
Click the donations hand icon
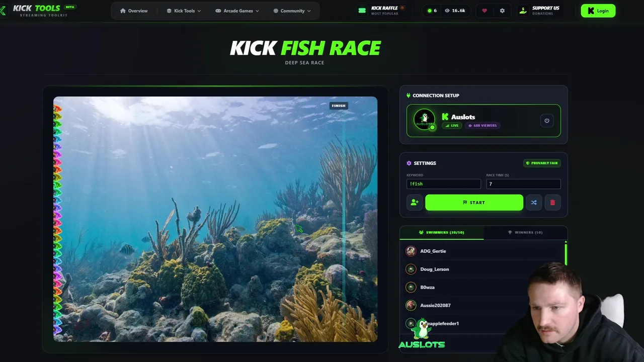523,11
